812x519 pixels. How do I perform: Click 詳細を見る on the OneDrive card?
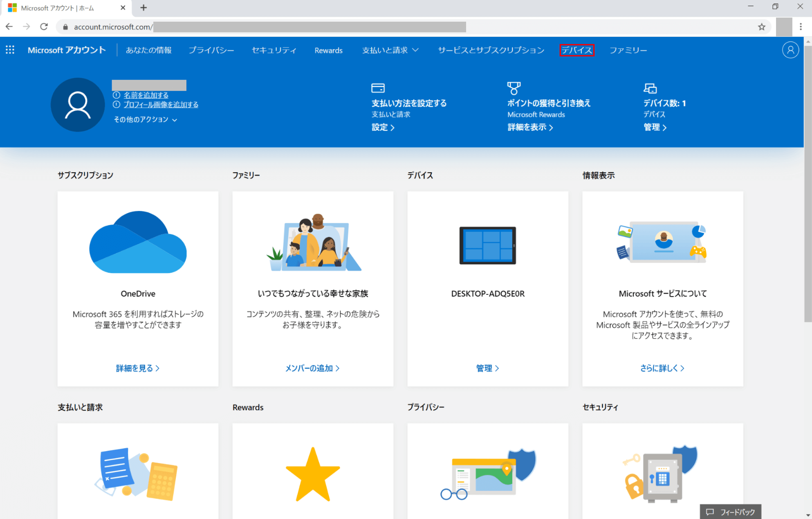pos(138,368)
